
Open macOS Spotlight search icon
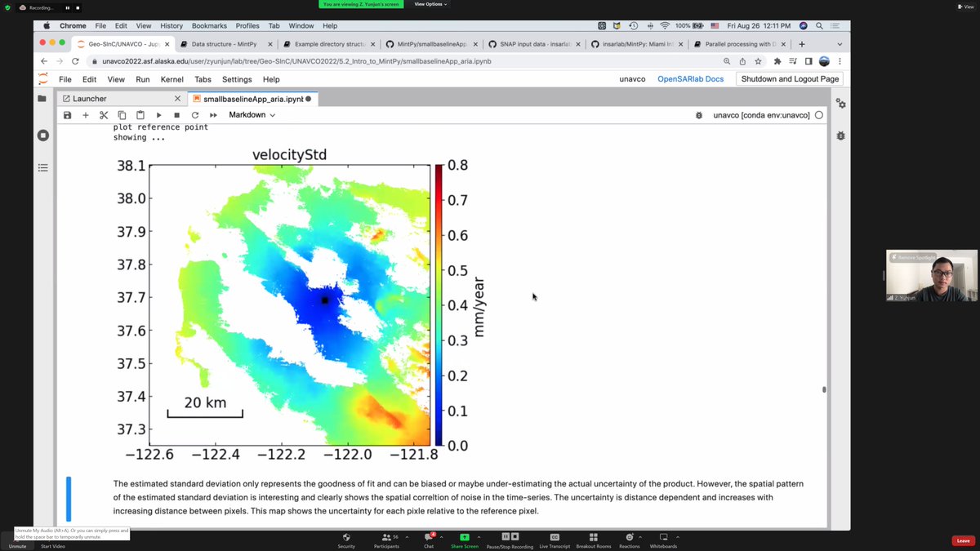pos(819,26)
